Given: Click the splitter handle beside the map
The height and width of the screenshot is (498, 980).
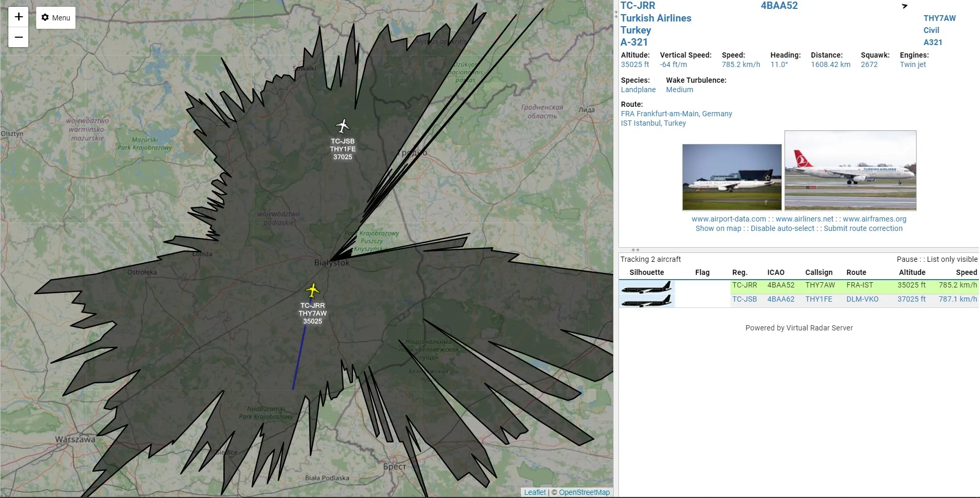Looking at the screenshot, I should (616, 15).
